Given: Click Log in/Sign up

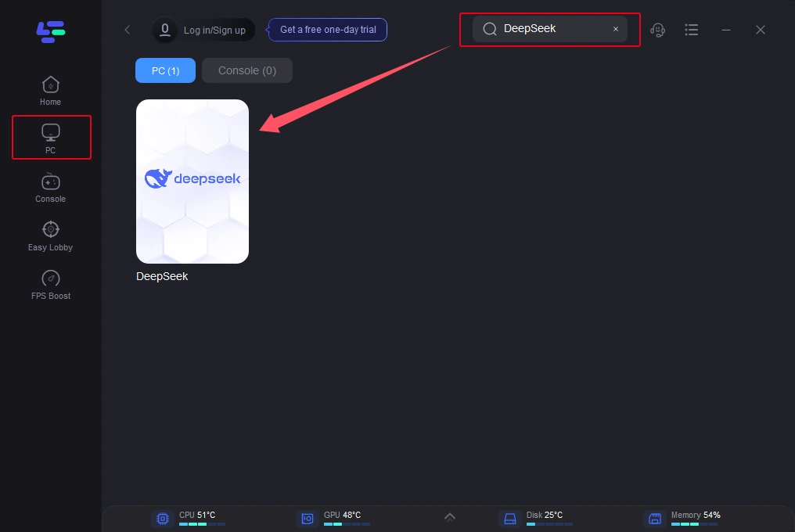Looking at the screenshot, I should pyautogui.click(x=214, y=31).
